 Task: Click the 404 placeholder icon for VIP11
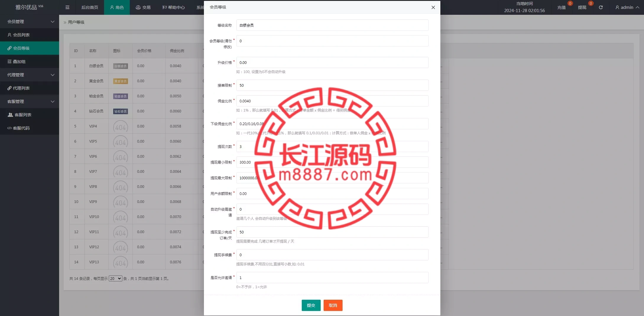point(121,232)
